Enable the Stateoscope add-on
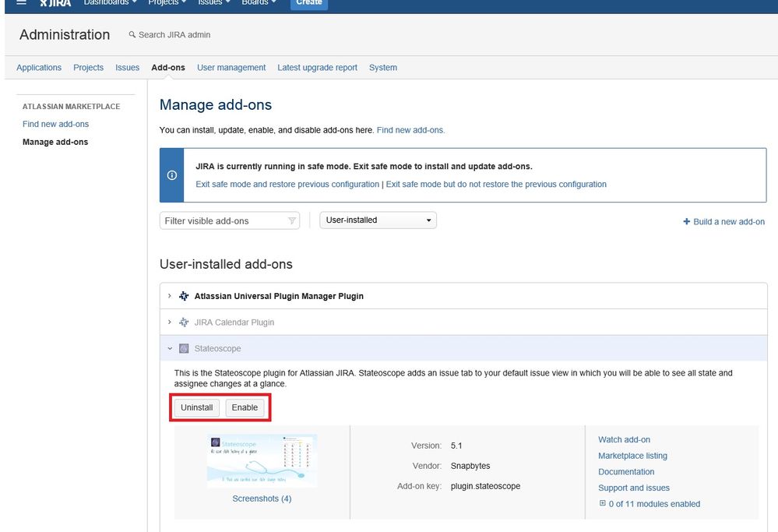This screenshot has width=778, height=532. [x=245, y=407]
